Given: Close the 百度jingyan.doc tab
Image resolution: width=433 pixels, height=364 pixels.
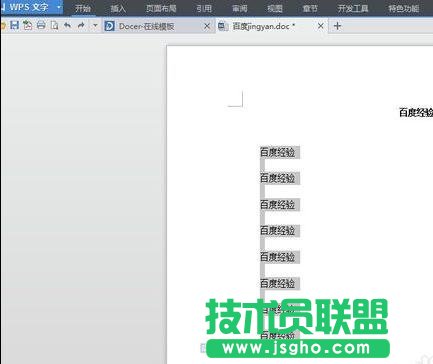Looking at the screenshot, I should pyautogui.click(x=321, y=26).
